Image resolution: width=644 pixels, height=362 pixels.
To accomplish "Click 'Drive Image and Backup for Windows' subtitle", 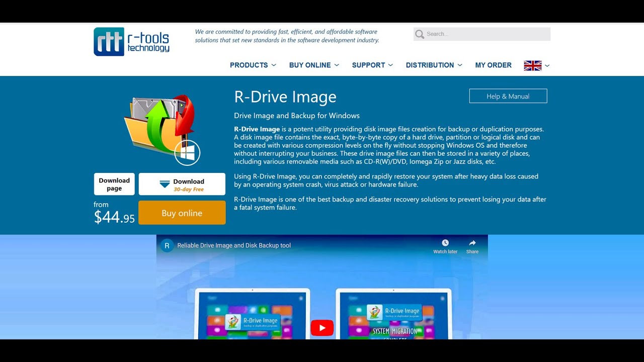I will coord(297,116).
